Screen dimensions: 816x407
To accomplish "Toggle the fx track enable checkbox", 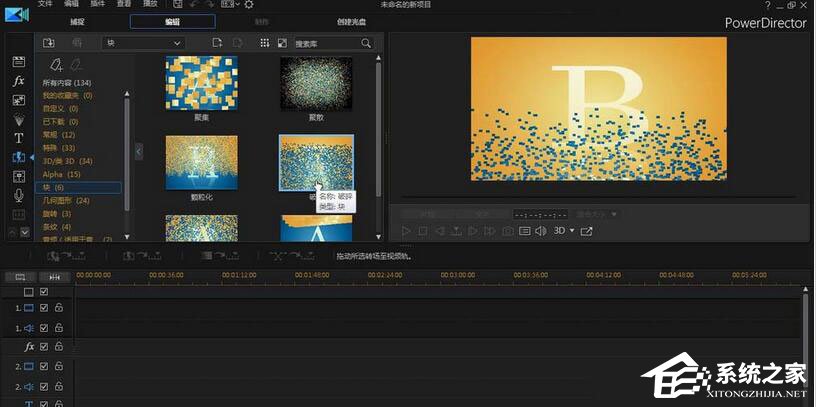I will pyautogui.click(x=44, y=346).
